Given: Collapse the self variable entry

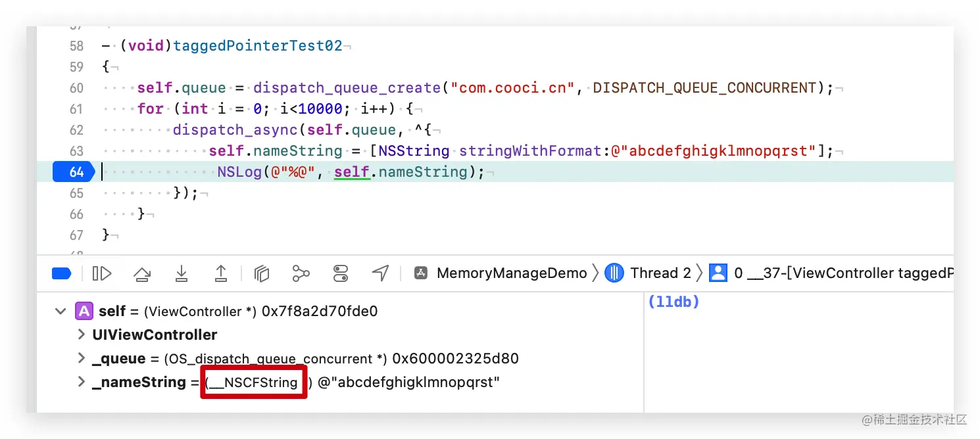Looking at the screenshot, I should 60,311.
